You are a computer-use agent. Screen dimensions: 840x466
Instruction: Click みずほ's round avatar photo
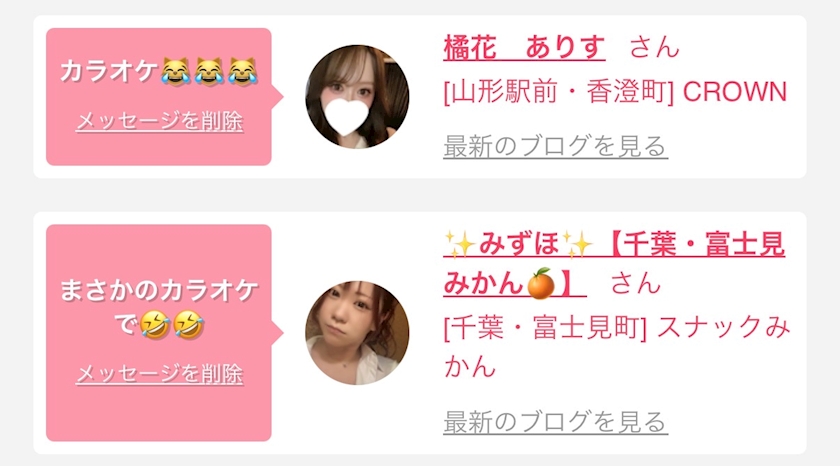pyautogui.click(x=357, y=333)
